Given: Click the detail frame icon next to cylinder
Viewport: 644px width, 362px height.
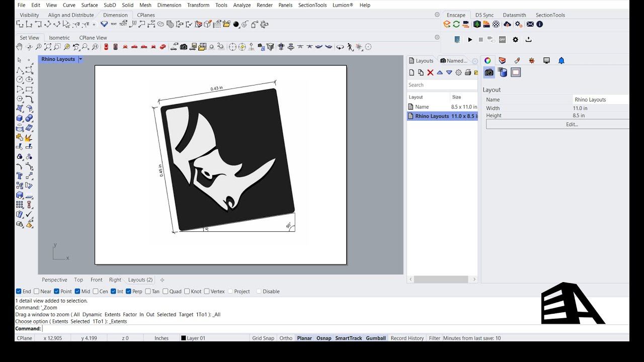Looking at the screenshot, I should [x=516, y=72].
